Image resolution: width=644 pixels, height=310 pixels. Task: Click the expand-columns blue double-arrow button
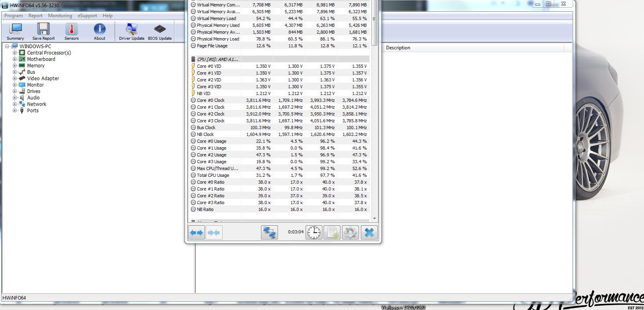tap(197, 233)
